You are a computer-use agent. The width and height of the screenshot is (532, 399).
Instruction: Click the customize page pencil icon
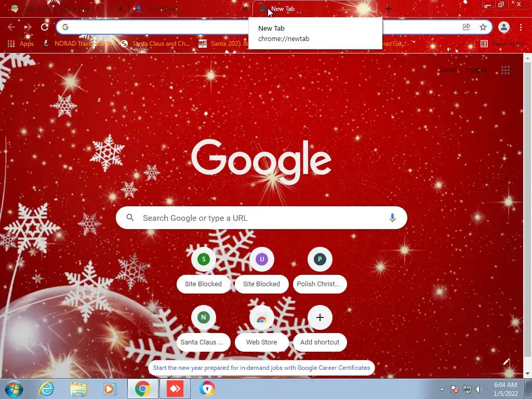pyautogui.click(x=506, y=362)
